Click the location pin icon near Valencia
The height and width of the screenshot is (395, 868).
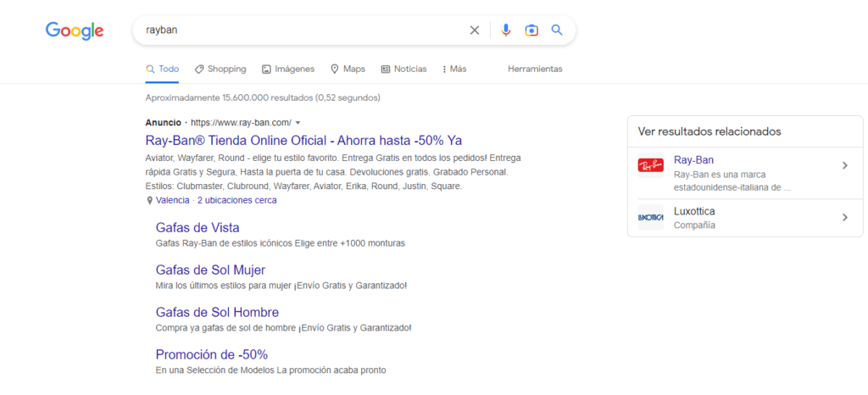click(x=149, y=201)
